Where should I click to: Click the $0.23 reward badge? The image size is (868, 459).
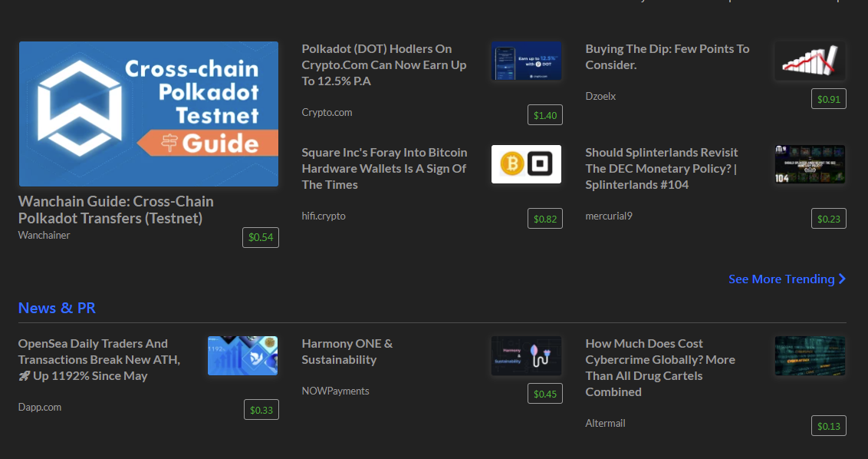[829, 219]
